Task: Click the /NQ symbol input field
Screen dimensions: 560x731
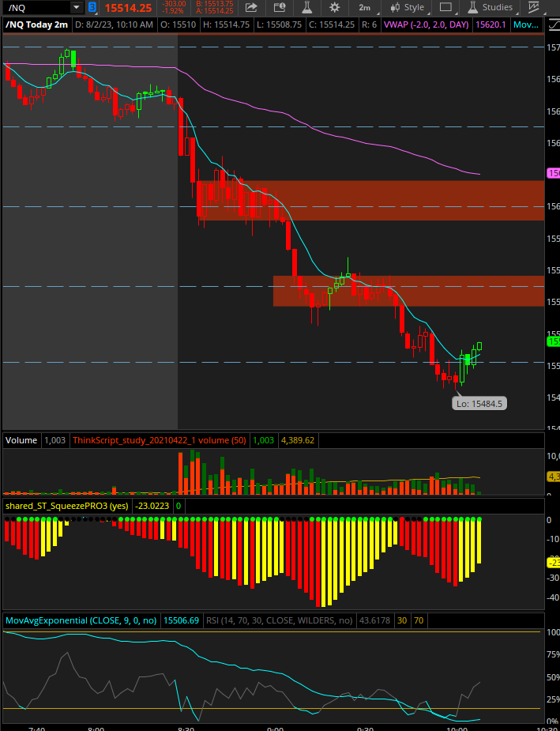Action: 37,7
